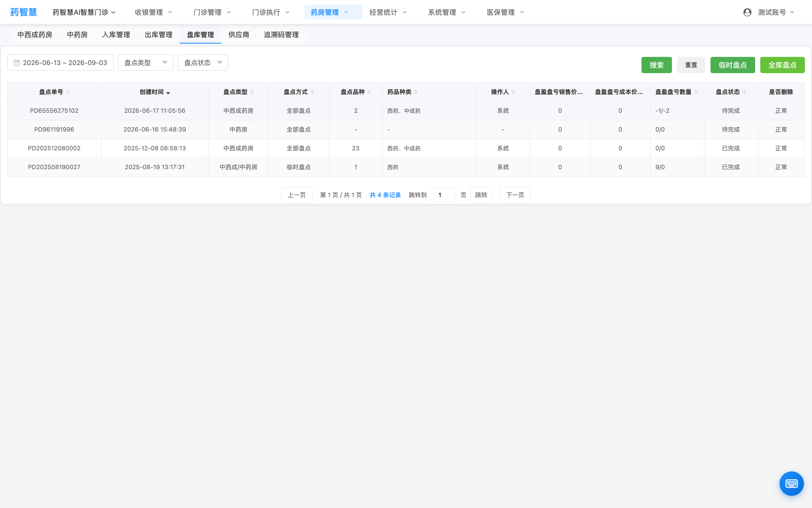Click the calendar icon in date range
The width and height of the screenshot is (812, 508).
[x=17, y=63]
